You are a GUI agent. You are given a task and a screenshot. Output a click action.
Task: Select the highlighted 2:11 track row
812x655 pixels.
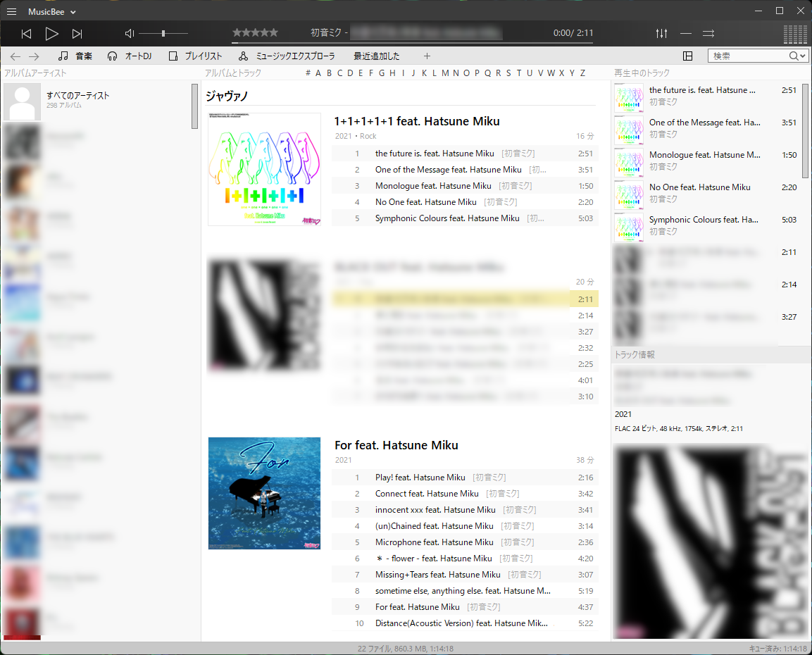[x=465, y=299]
